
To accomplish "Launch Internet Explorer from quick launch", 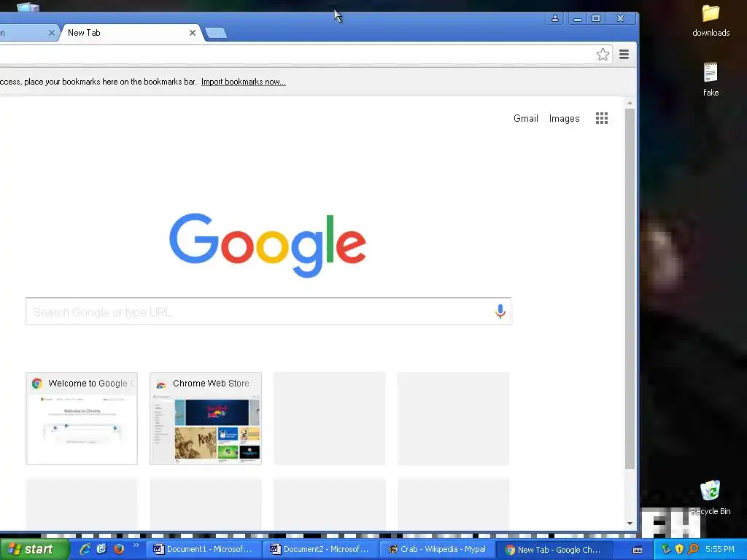I will coord(85,549).
